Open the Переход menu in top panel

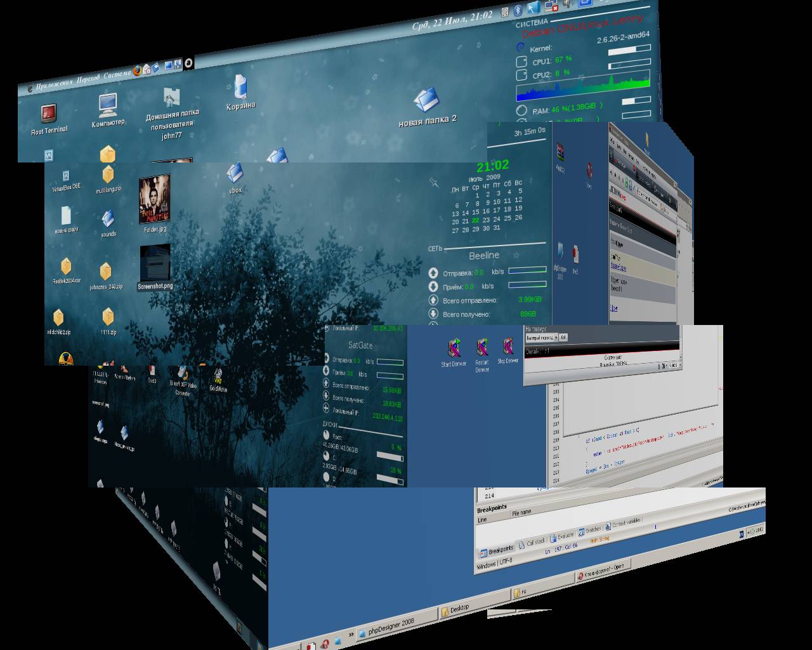(x=88, y=80)
